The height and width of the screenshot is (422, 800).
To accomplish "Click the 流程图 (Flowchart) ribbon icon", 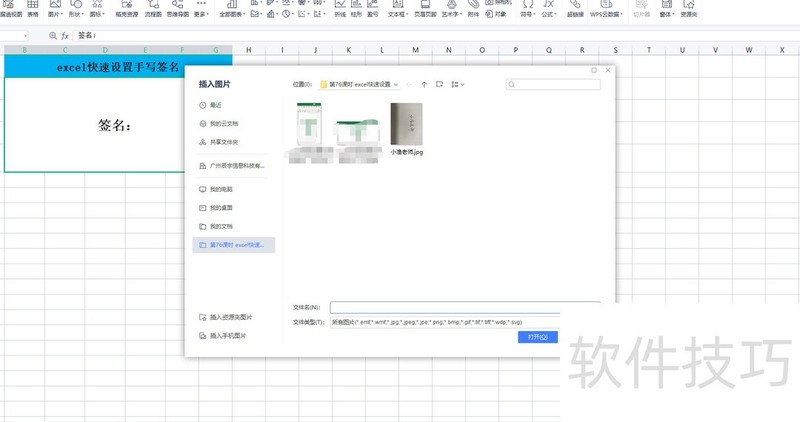I will pos(153,8).
